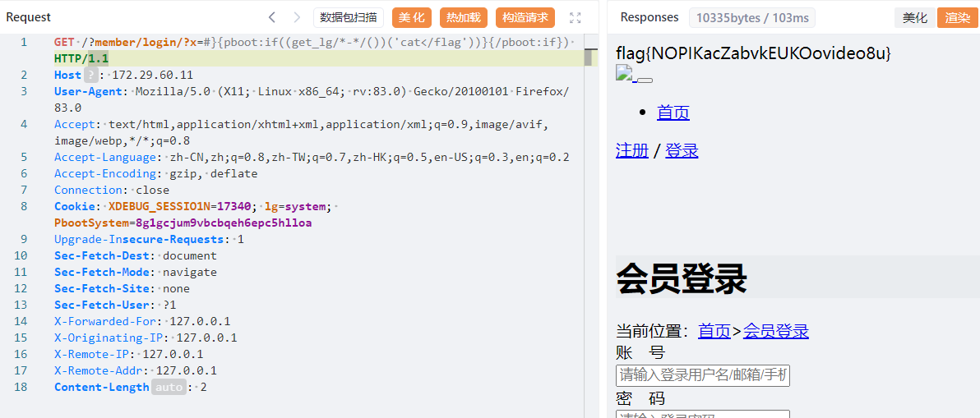The image size is (980, 418).
Task: Follow the 注册 register link
Action: (x=631, y=150)
